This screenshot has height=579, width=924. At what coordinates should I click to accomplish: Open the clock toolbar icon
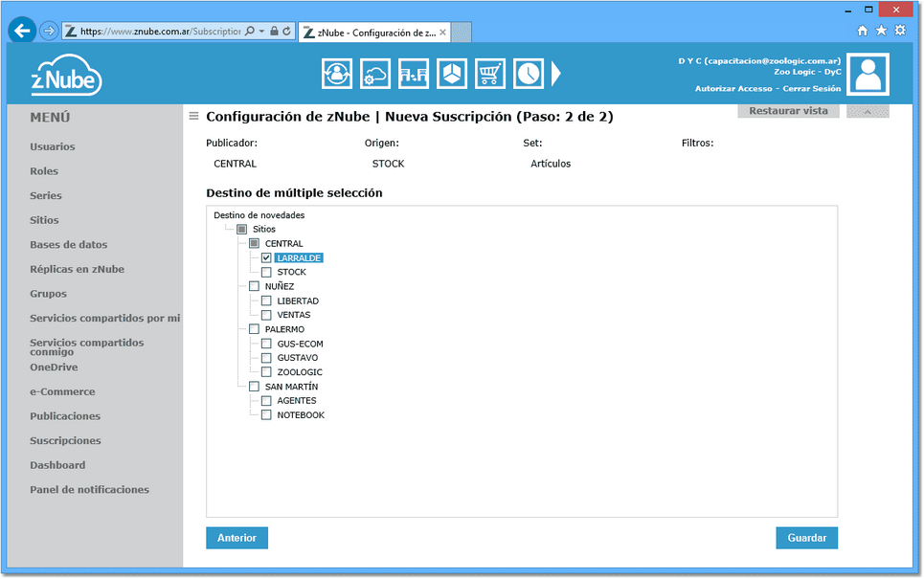[x=529, y=74]
